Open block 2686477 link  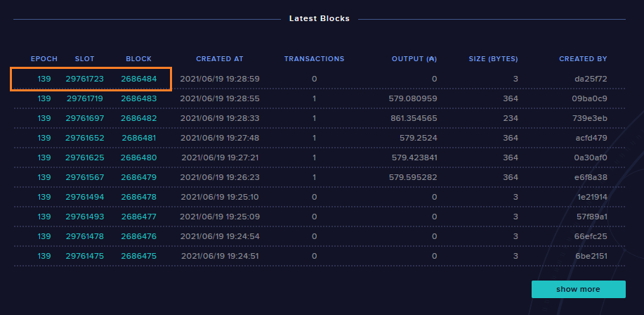tap(138, 217)
